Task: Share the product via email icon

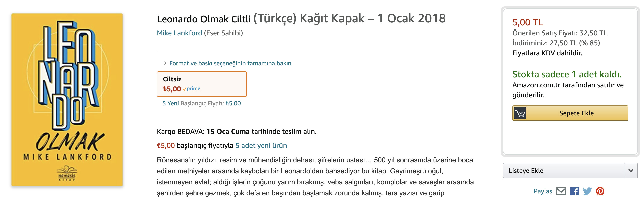Action: [x=561, y=191]
